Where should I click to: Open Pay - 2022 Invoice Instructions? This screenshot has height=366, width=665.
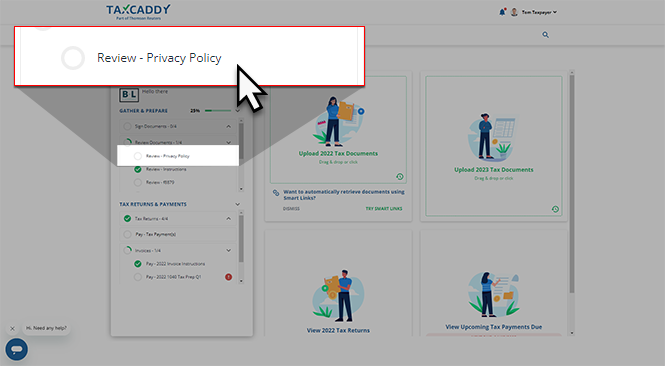tap(175, 264)
